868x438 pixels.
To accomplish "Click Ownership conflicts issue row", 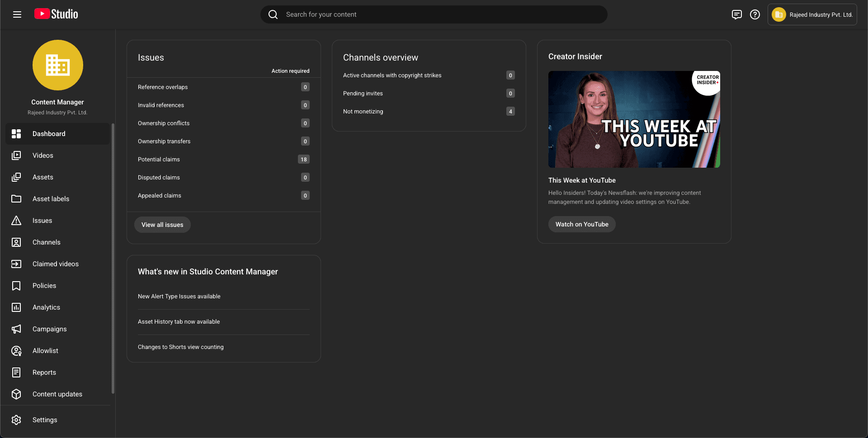I will (224, 123).
